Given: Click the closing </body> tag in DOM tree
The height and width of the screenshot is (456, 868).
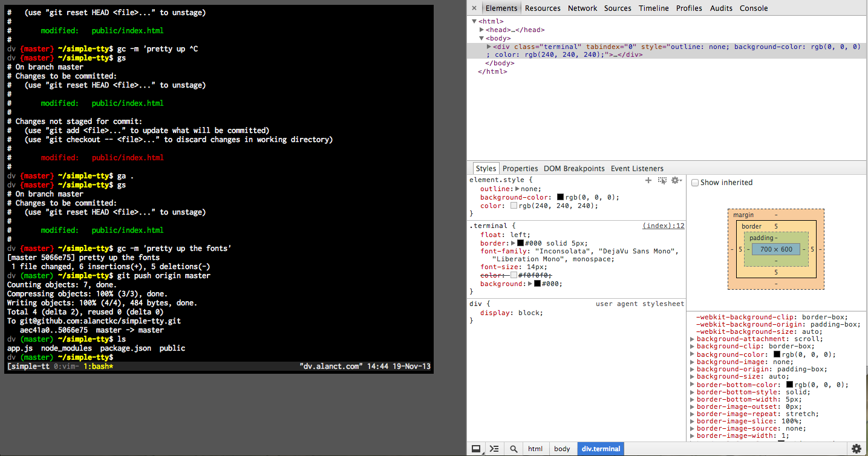Looking at the screenshot, I should 500,63.
